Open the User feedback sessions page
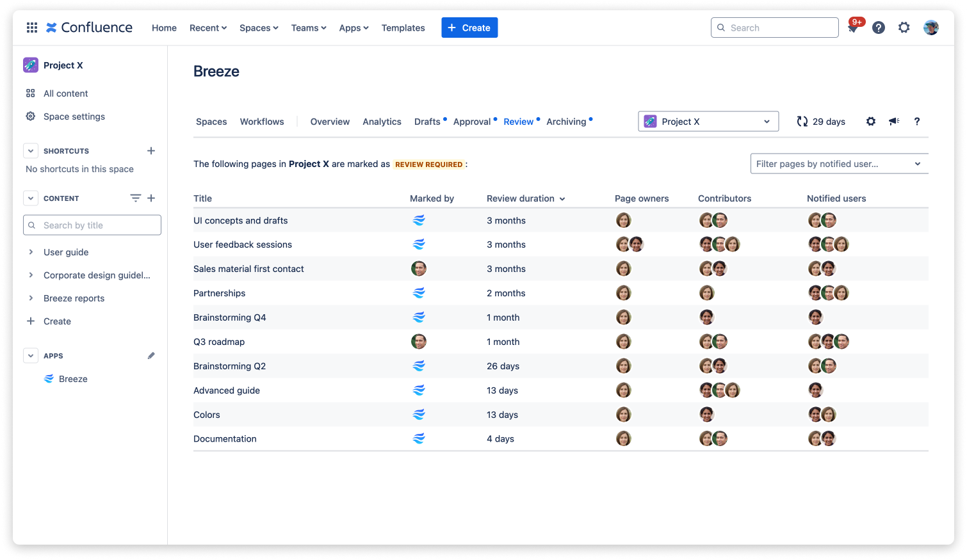This screenshot has height=560, width=967. pyautogui.click(x=243, y=244)
